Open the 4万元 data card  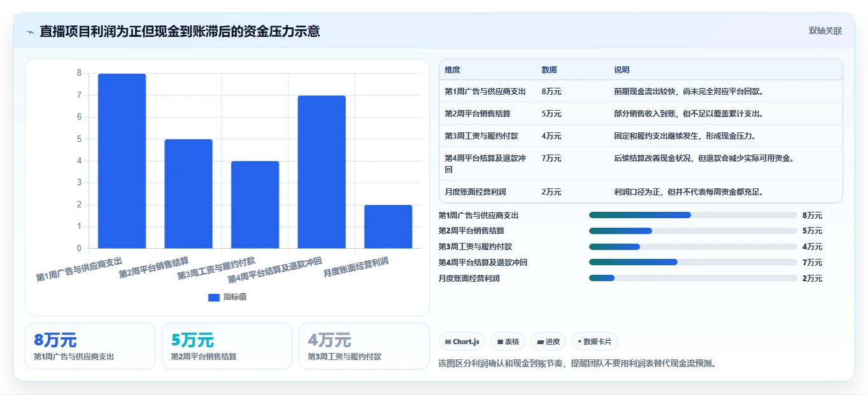tap(364, 346)
